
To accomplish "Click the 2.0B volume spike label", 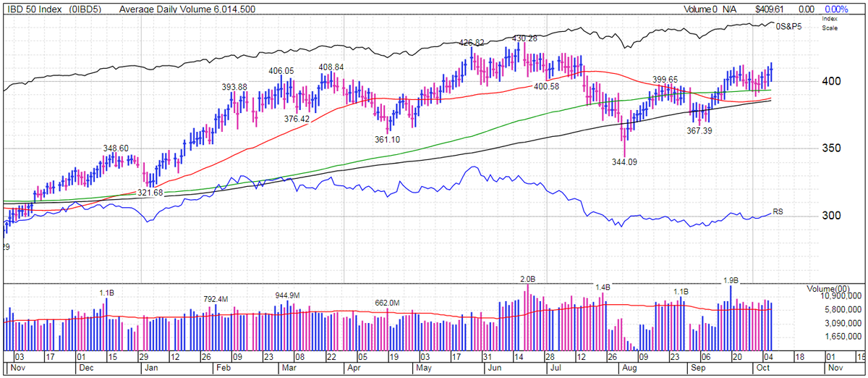I will pyautogui.click(x=528, y=280).
